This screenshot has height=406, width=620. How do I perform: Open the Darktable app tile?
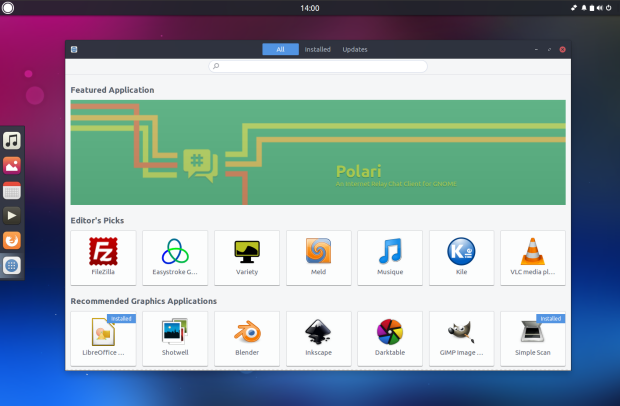390,338
